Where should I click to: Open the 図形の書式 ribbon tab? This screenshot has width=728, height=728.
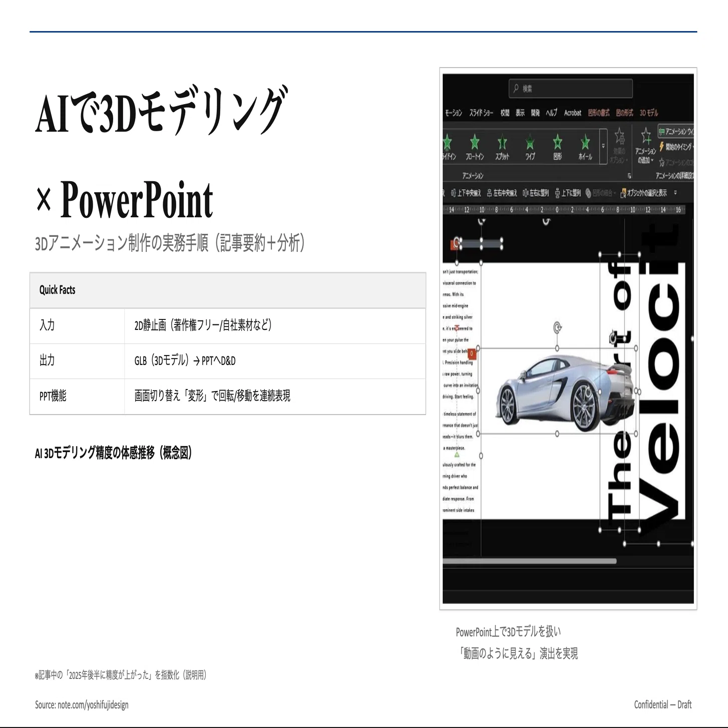click(598, 113)
